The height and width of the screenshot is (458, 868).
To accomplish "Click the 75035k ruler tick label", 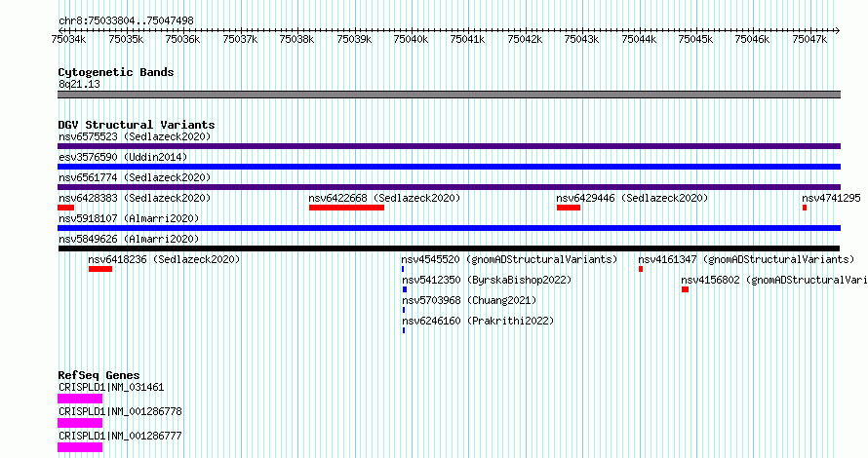I will [x=126, y=39].
